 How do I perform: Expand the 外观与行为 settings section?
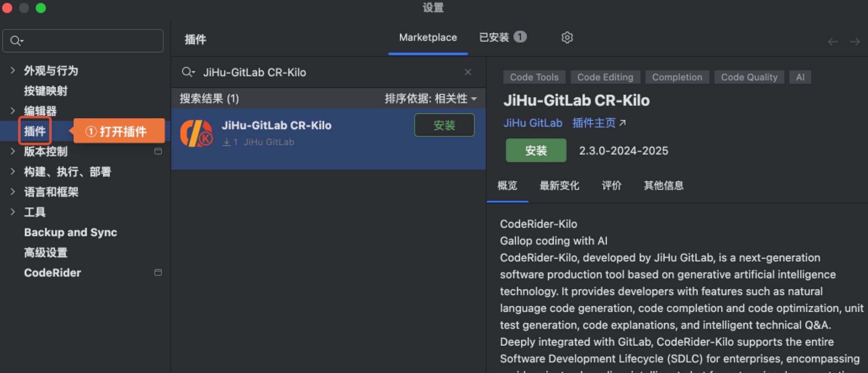13,70
